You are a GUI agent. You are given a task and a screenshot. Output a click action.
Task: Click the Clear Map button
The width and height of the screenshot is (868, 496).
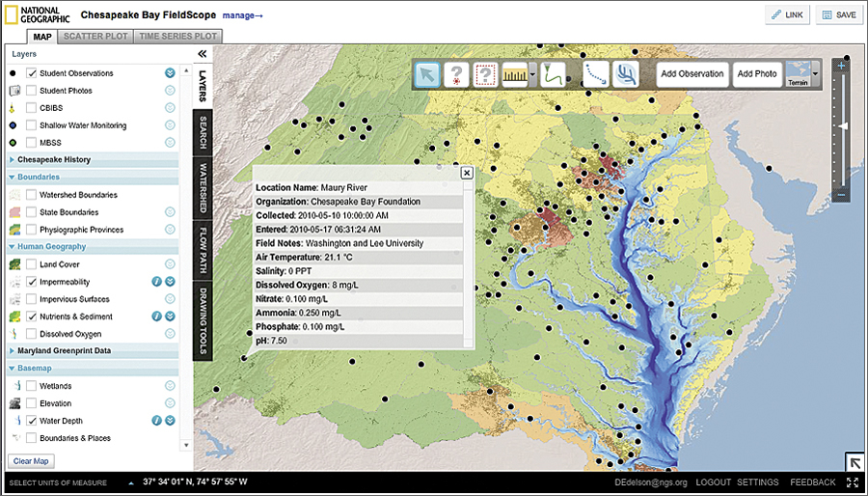pyautogui.click(x=31, y=461)
